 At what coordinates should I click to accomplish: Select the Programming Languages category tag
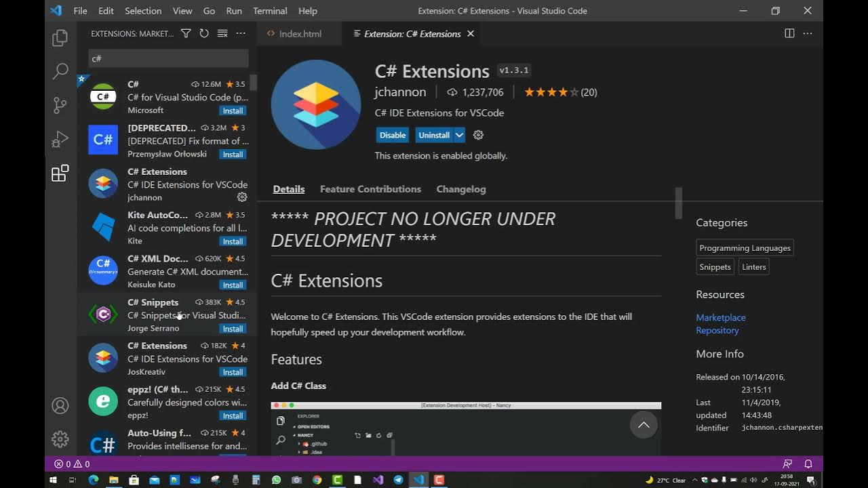(745, 248)
